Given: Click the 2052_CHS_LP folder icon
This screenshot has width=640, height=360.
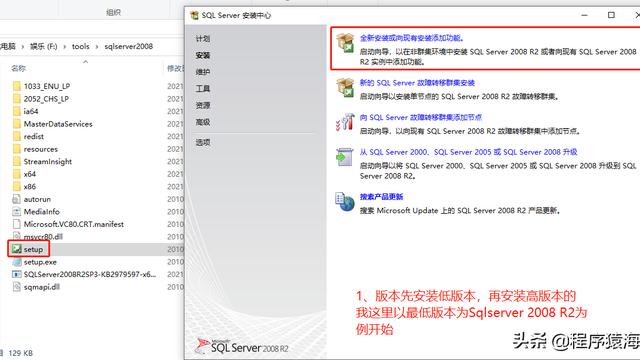Looking at the screenshot, I should click(x=16, y=99).
